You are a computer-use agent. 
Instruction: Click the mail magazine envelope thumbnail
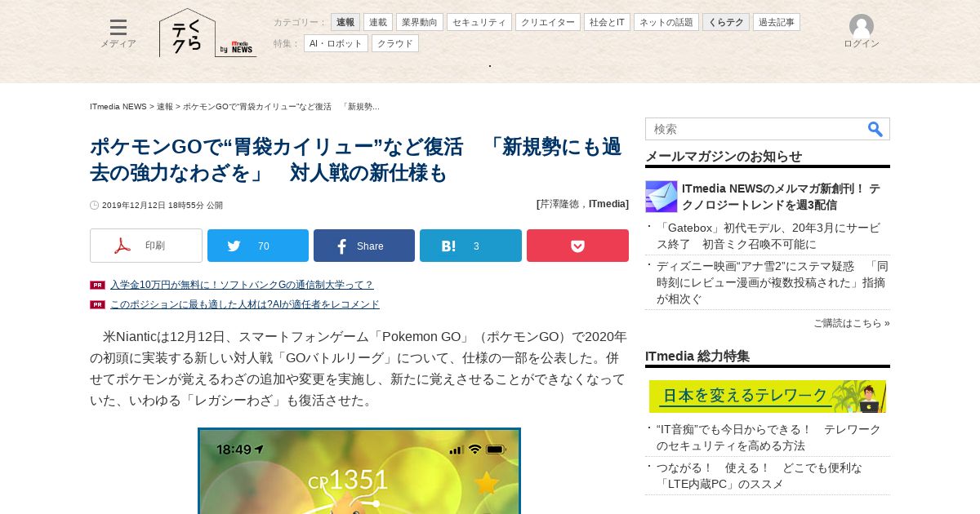661,197
